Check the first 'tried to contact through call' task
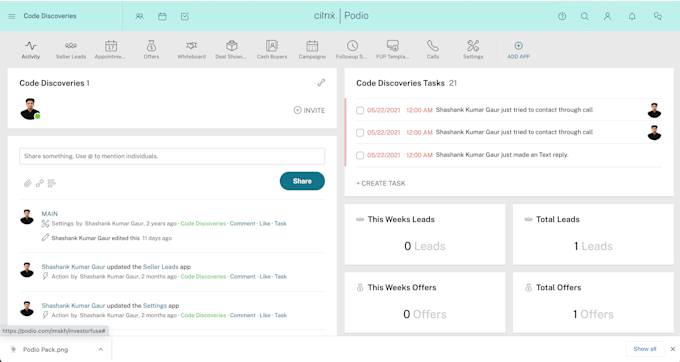 [x=360, y=110]
